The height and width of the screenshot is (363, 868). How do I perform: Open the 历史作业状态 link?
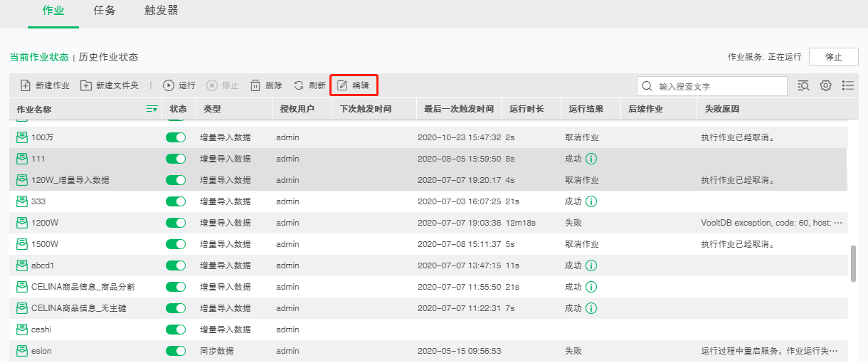point(108,57)
